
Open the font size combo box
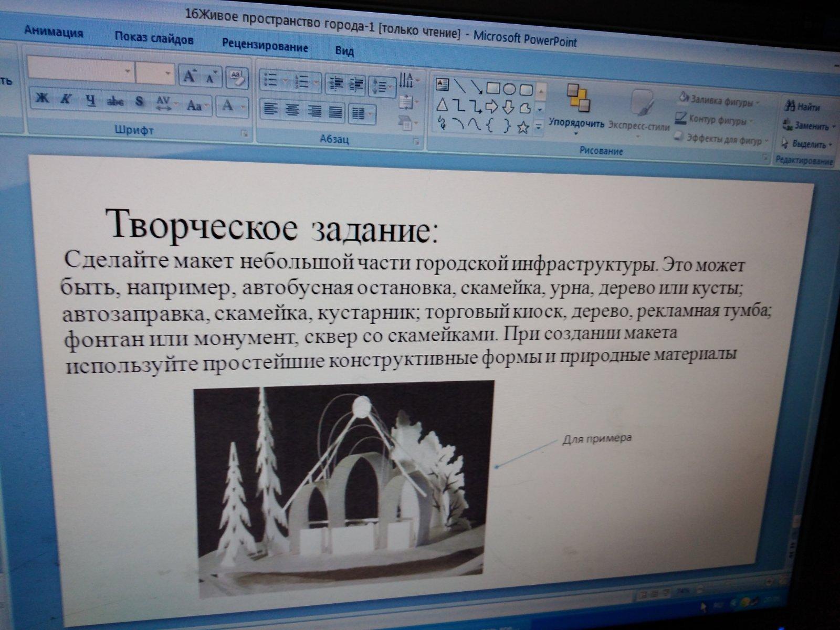tap(155, 72)
